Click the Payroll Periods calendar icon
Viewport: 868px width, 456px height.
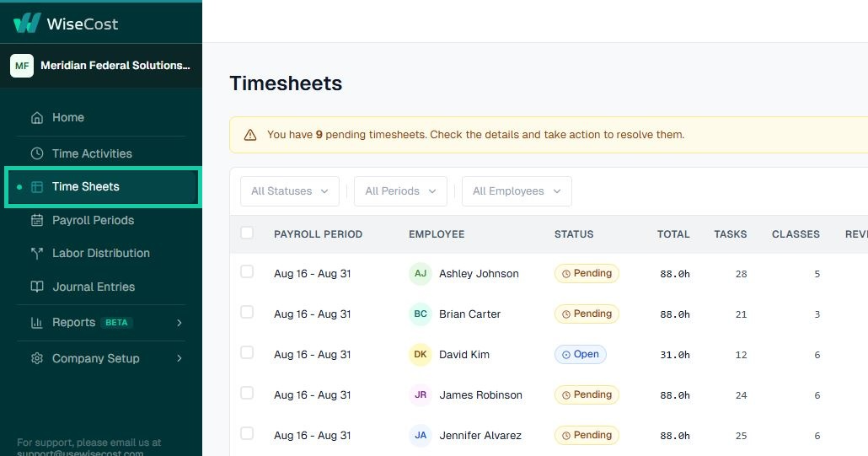click(37, 220)
